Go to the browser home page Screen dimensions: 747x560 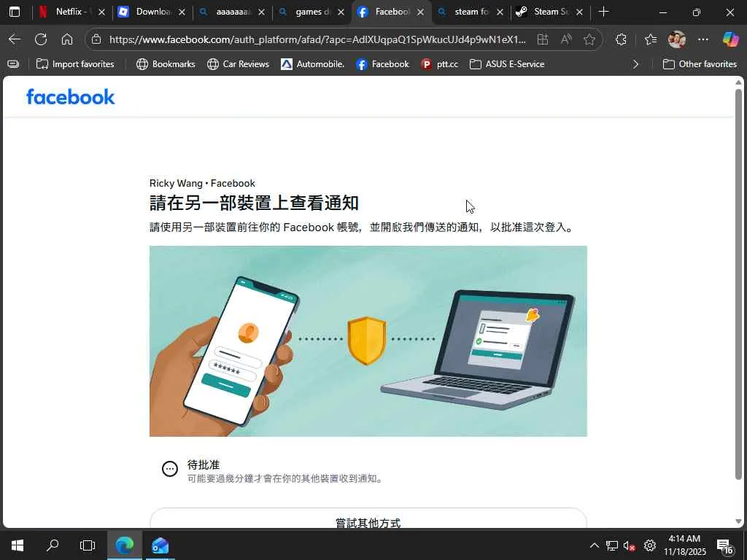pyautogui.click(x=67, y=39)
